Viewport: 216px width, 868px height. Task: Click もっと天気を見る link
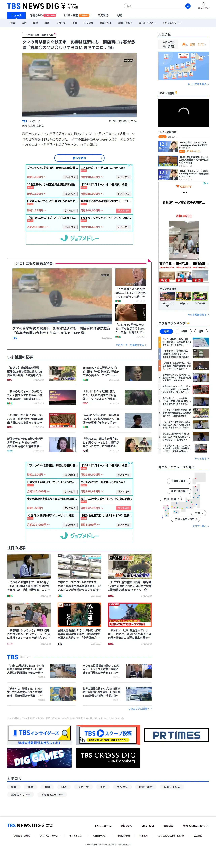(x=198, y=84)
